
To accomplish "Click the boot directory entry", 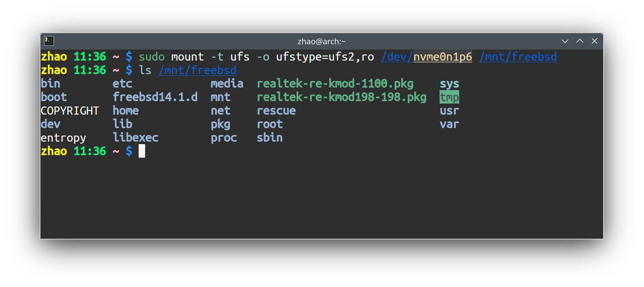I will [54, 97].
